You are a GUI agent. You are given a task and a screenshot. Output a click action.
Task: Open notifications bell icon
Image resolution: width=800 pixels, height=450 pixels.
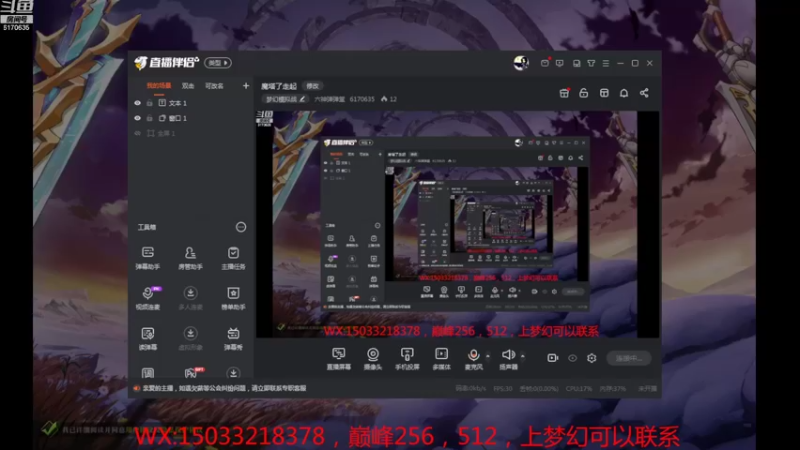pyautogui.click(x=624, y=93)
